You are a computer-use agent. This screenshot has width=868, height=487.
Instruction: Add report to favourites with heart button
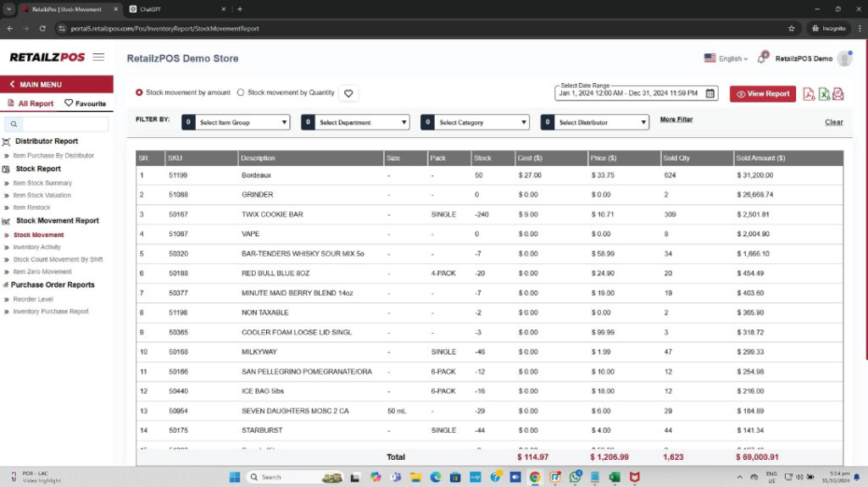(x=348, y=93)
